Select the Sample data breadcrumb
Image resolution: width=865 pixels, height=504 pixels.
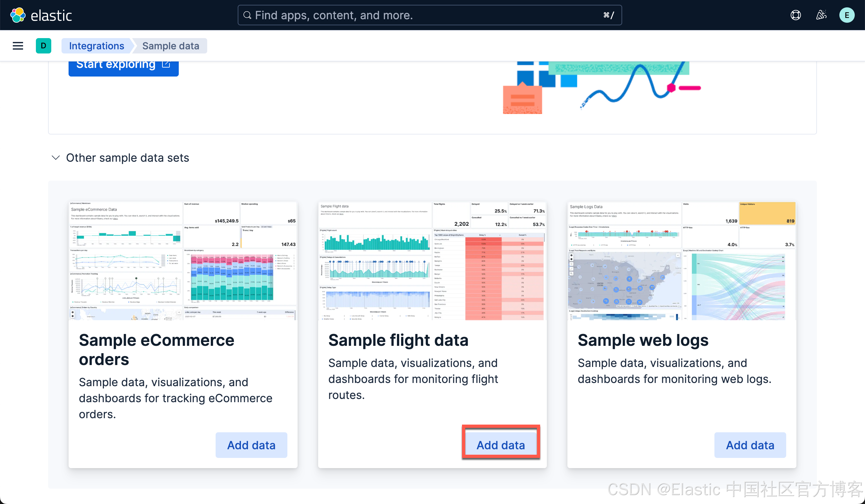click(x=170, y=46)
